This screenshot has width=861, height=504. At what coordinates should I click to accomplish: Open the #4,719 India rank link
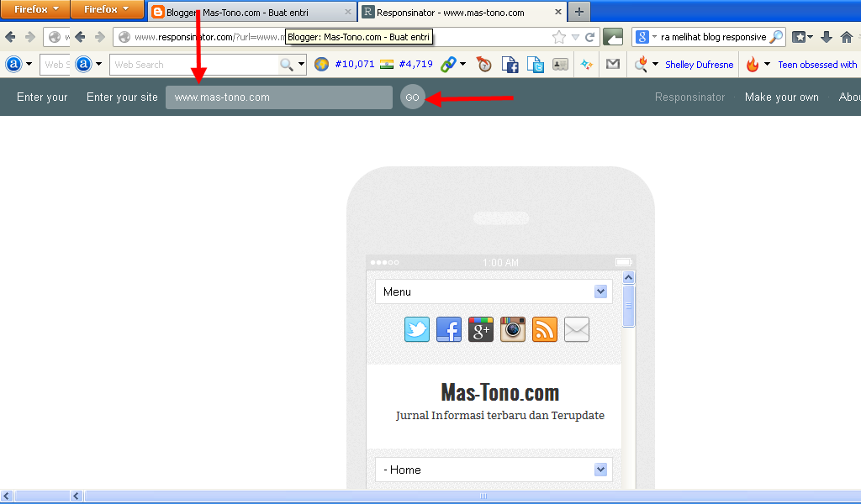(415, 64)
